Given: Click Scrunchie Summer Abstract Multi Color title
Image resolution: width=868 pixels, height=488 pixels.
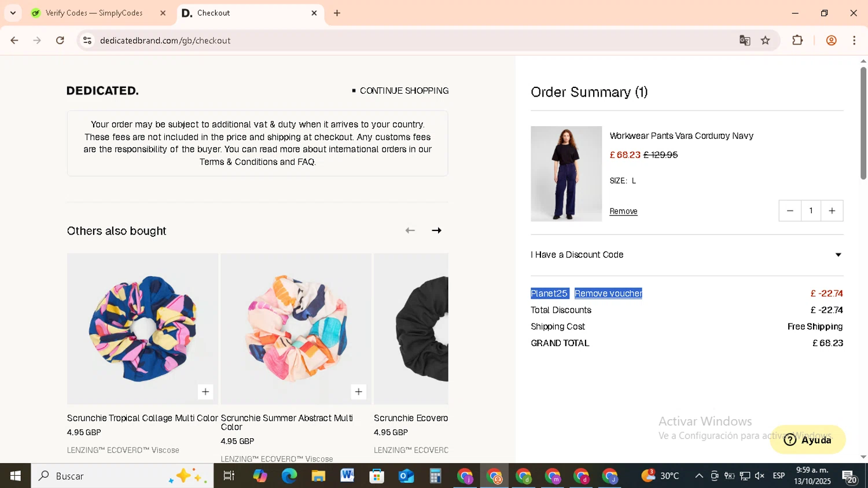Looking at the screenshot, I should click(287, 423).
